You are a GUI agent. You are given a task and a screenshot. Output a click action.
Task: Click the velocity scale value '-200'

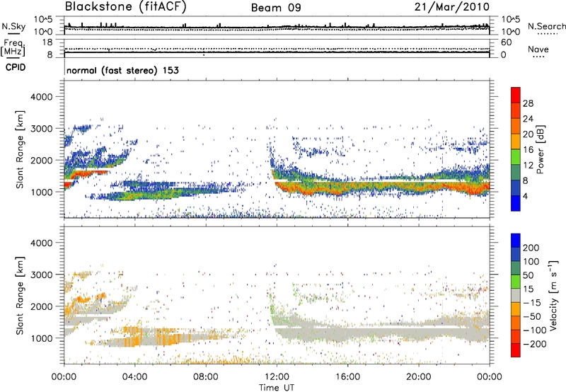point(534,344)
